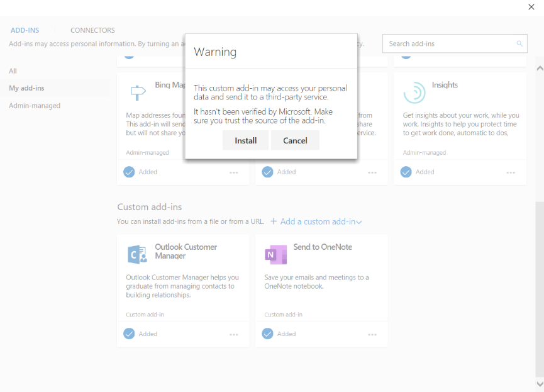This screenshot has width=544, height=392.
Task: Click 'Outlook Customer Manager helps you' description
Action: coord(182,286)
